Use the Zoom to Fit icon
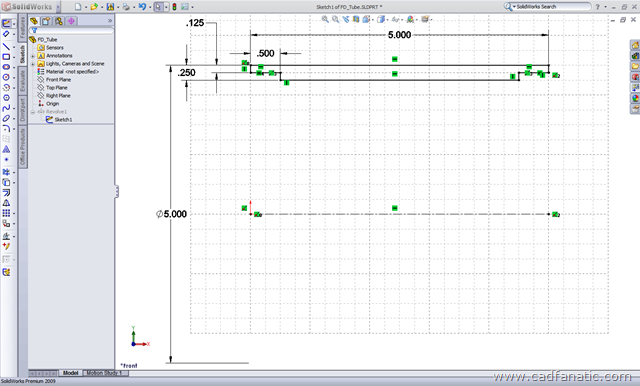 pos(325,19)
